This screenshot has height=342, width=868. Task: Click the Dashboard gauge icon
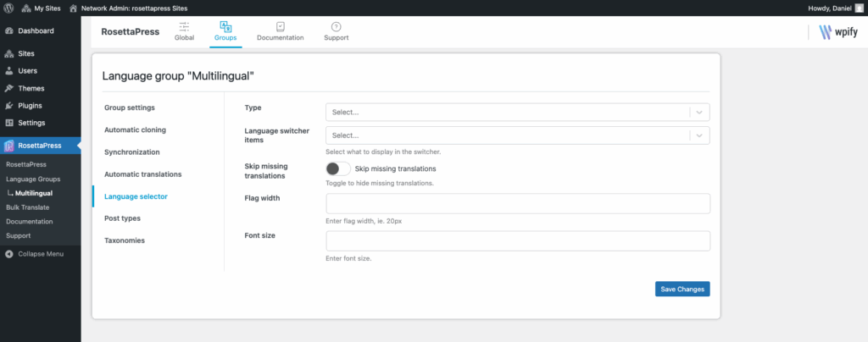click(8, 31)
